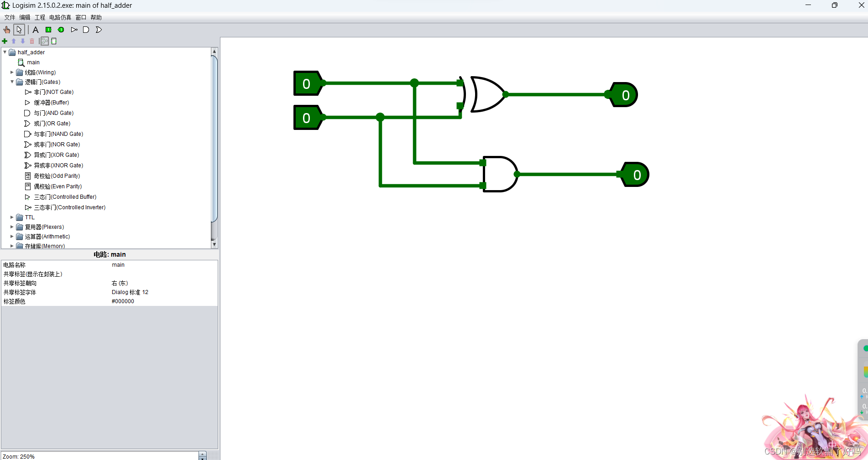868x460 pixels.
Task: Select the Edit arrow tool
Action: [19, 30]
